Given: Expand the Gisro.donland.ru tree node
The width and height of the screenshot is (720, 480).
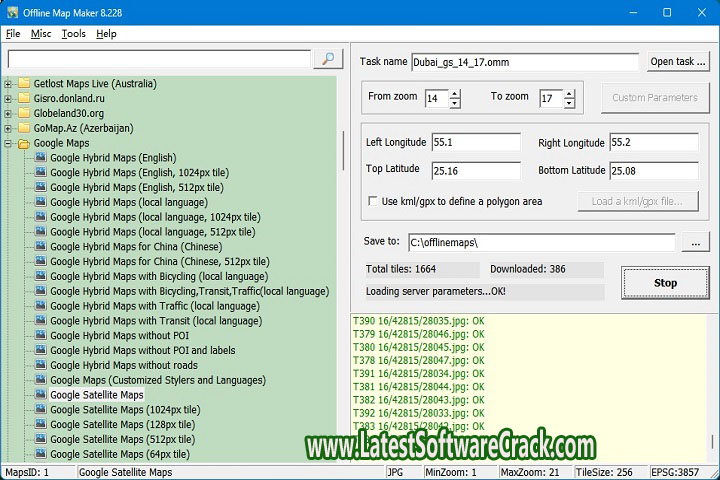Looking at the screenshot, I should coord(8,99).
